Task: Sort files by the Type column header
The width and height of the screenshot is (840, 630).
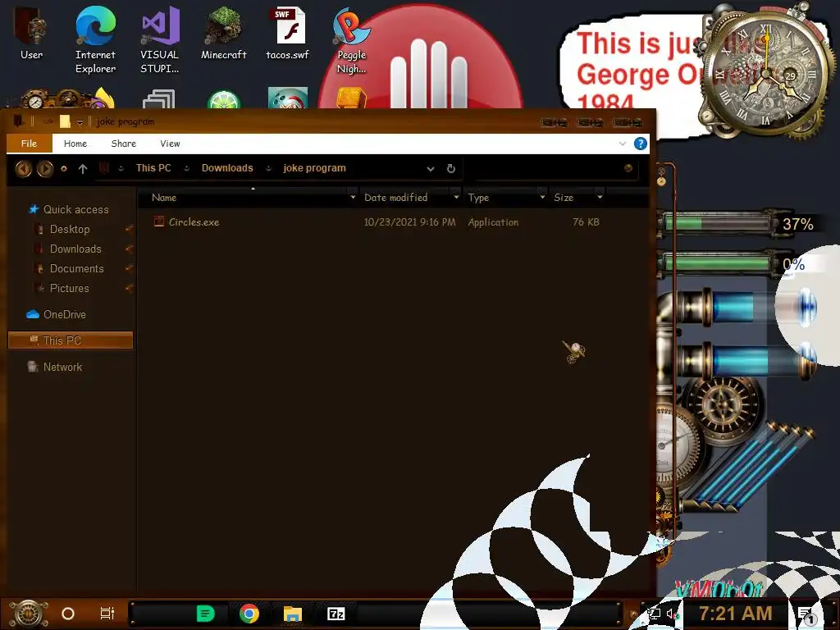Action: [478, 198]
